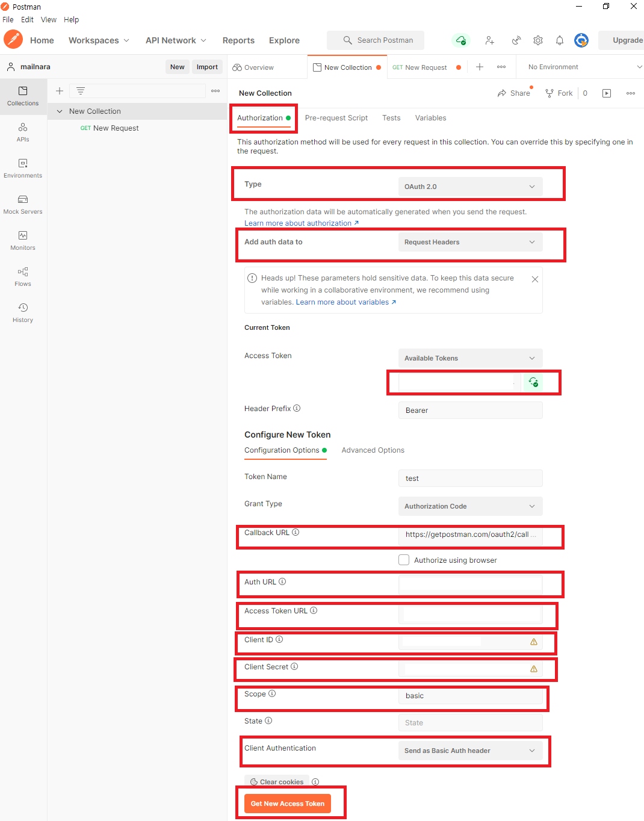Click the Clear cookies button
Image resolution: width=644 pixels, height=821 pixels.
277,782
